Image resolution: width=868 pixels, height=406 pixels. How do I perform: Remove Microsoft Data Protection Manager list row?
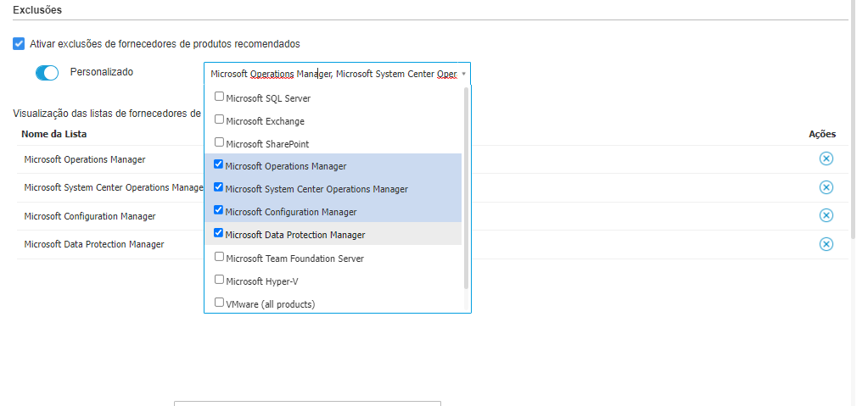click(x=826, y=244)
